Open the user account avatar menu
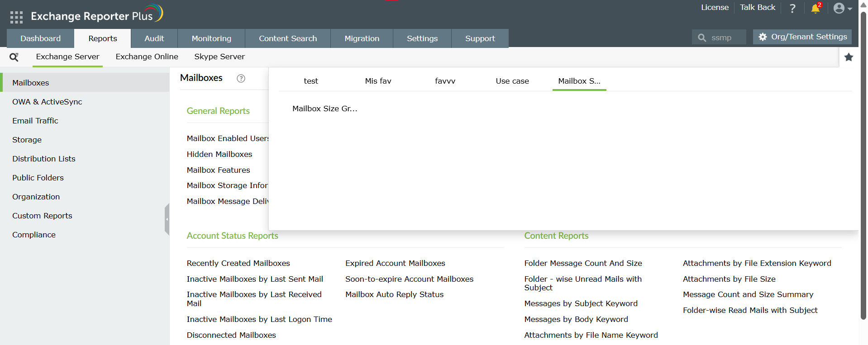Image resolution: width=868 pixels, height=345 pixels. coord(843,8)
